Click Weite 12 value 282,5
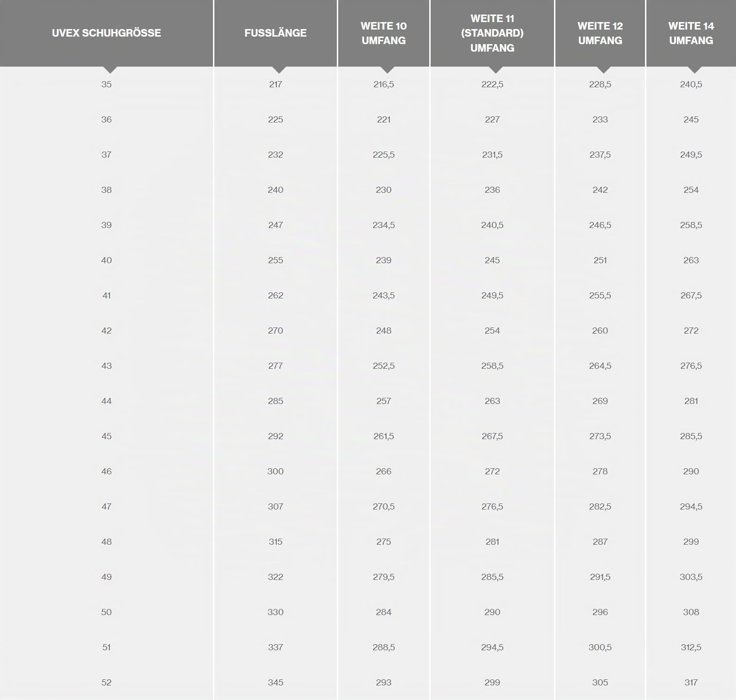736x700 pixels. coord(600,507)
